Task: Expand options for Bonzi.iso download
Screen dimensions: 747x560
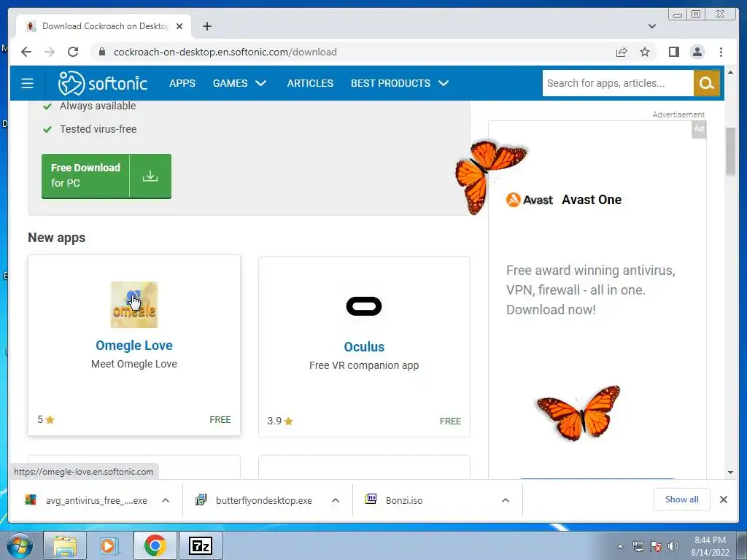Action: 506,500
